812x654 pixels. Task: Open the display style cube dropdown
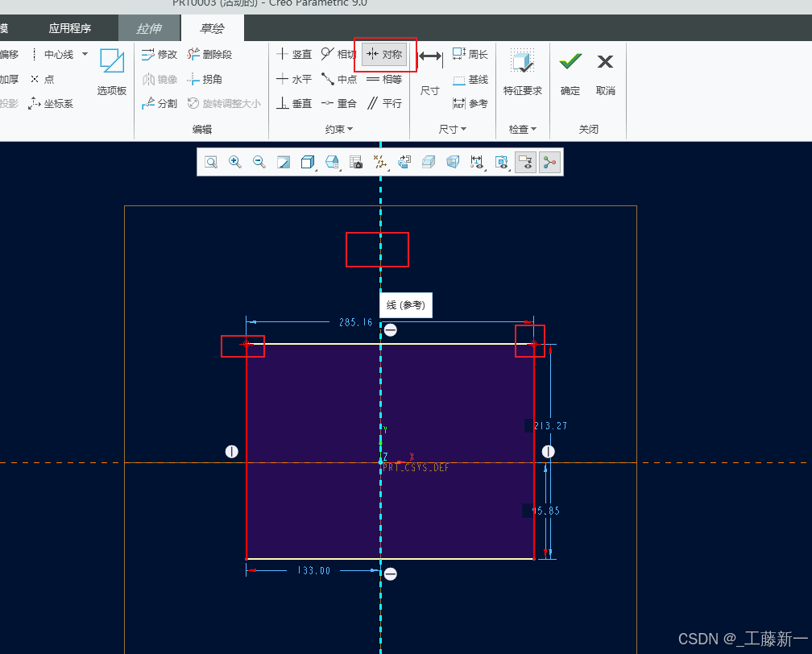click(308, 162)
